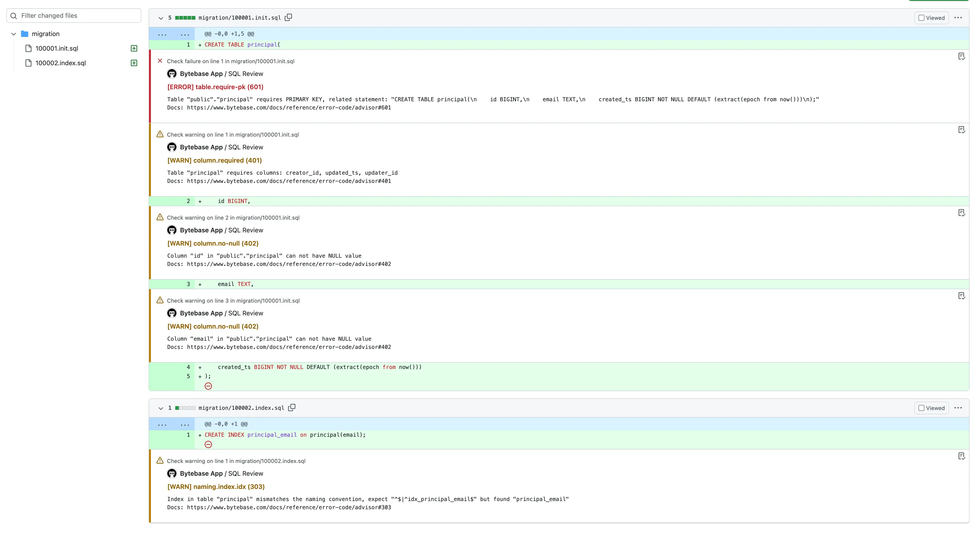
Task: Collapse the migration folder in the file tree
Action: pos(13,34)
